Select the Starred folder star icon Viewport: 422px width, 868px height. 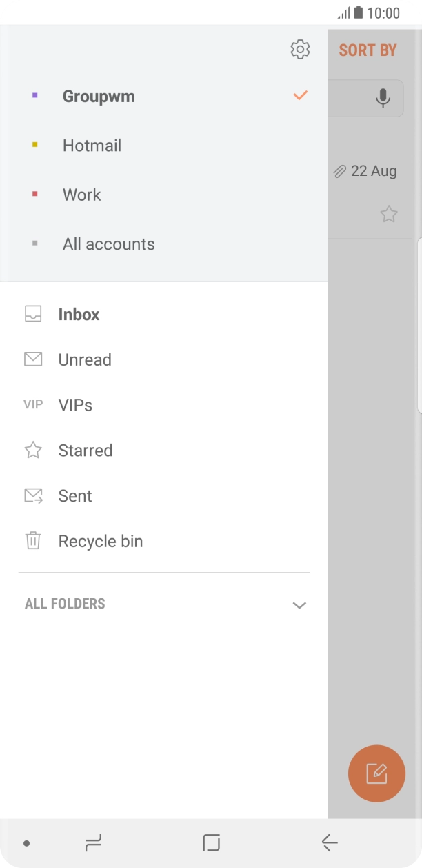[x=32, y=450]
